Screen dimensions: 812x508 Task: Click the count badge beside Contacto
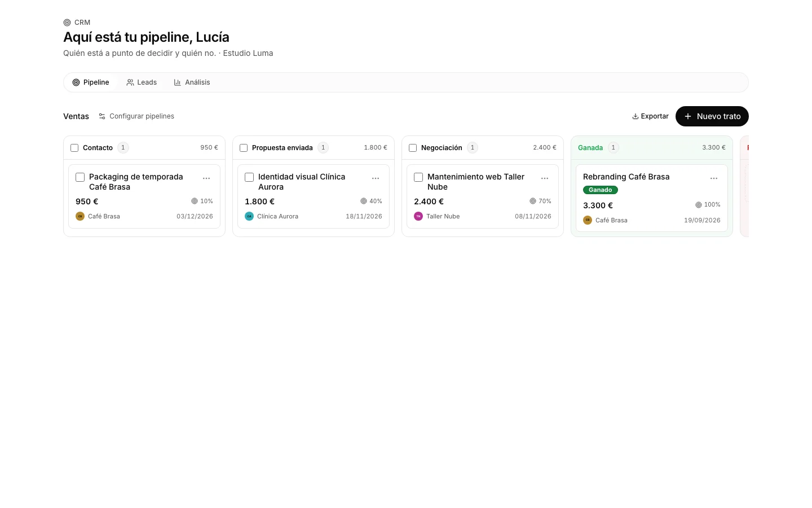tap(123, 148)
